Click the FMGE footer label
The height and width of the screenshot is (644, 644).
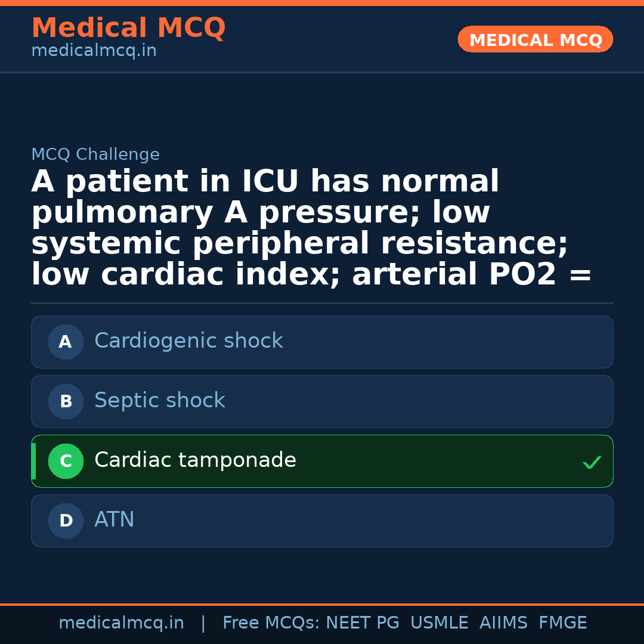click(563, 623)
